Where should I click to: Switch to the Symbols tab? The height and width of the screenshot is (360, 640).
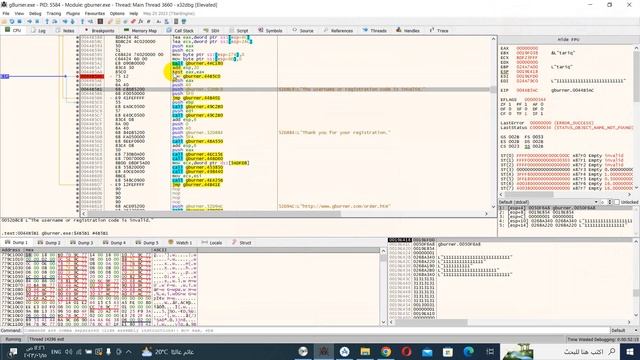click(x=270, y=31)
